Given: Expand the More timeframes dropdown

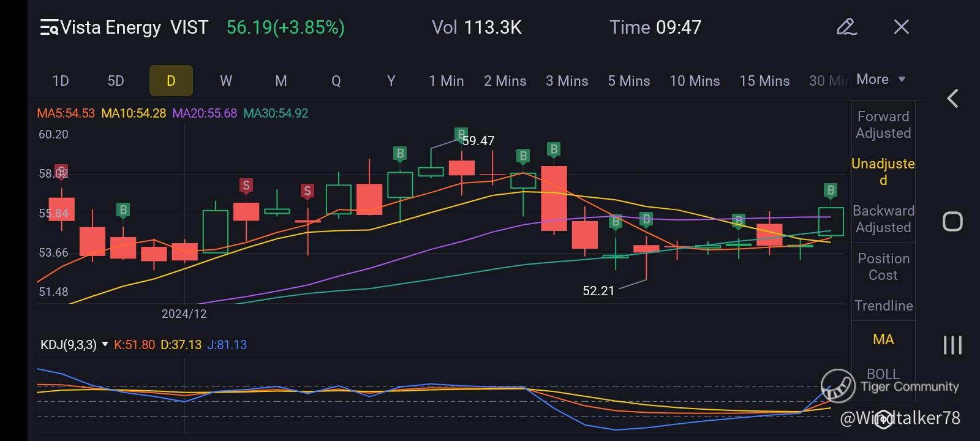Looking at the screenshot, I should tap(881, 80).
